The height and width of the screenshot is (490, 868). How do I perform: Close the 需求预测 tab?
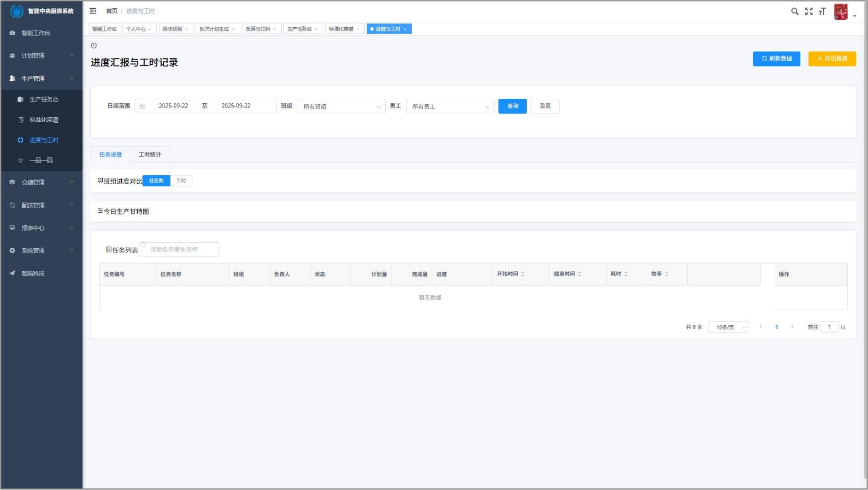[187, 30]
